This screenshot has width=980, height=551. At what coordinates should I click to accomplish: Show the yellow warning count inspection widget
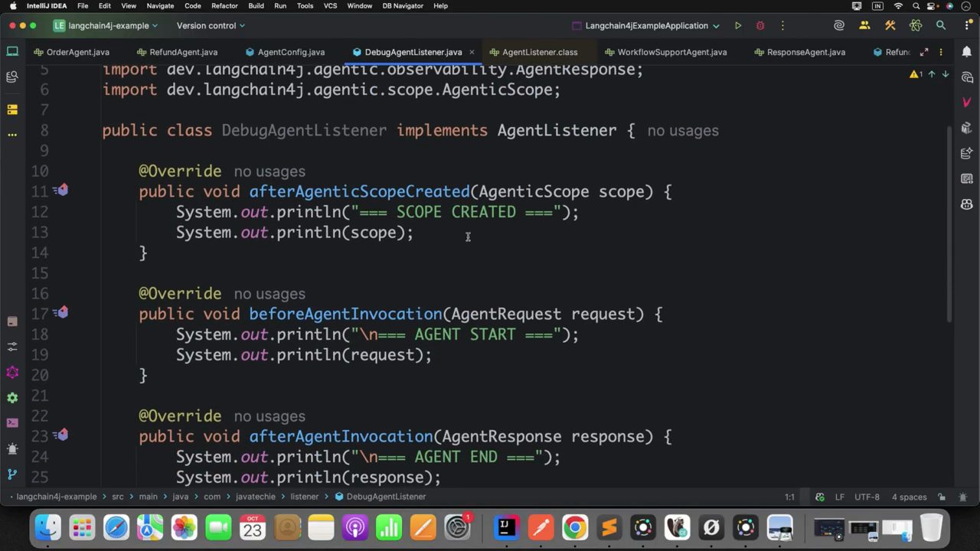(916, 74)
